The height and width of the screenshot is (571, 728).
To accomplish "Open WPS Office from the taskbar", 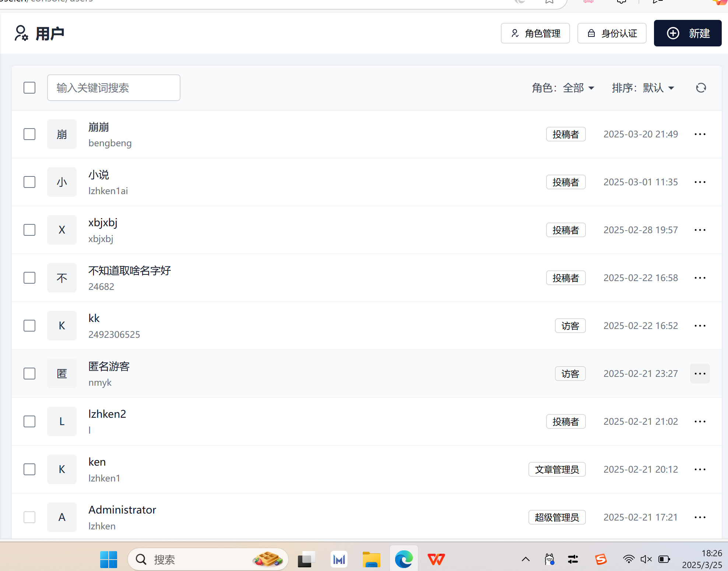I will point(436,560).
